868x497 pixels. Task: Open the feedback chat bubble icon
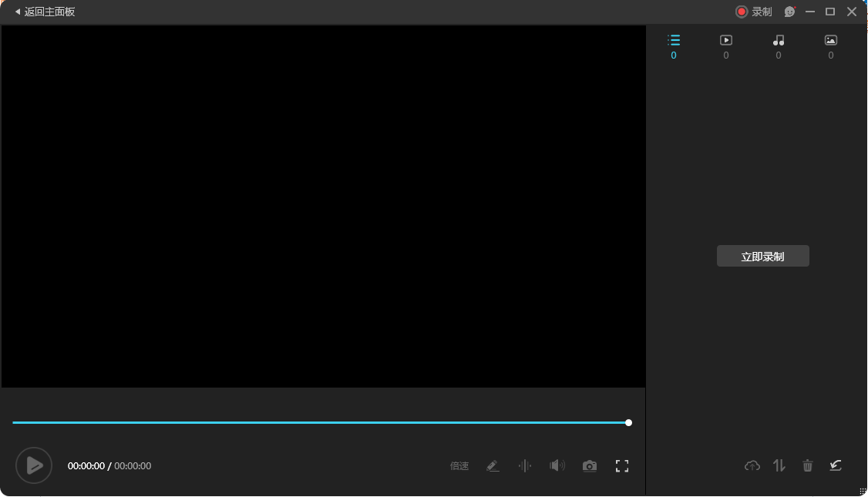click(790, 12)
